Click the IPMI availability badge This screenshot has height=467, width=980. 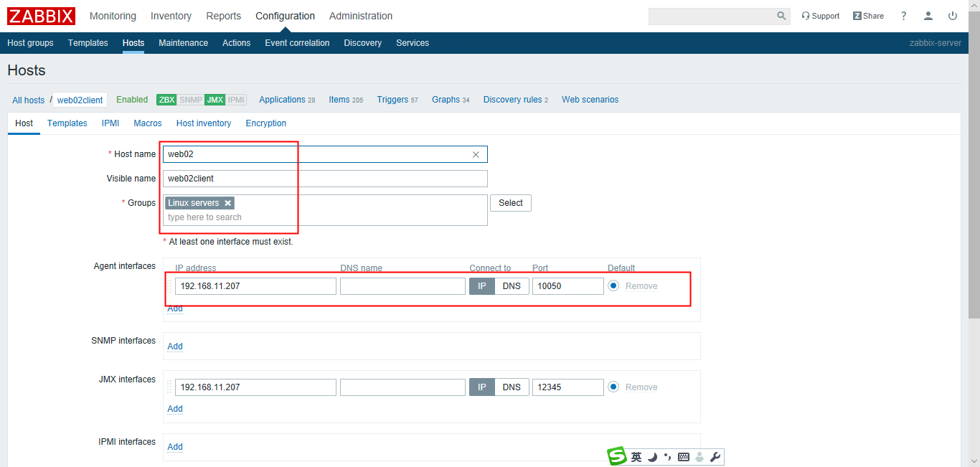point(236,100)
